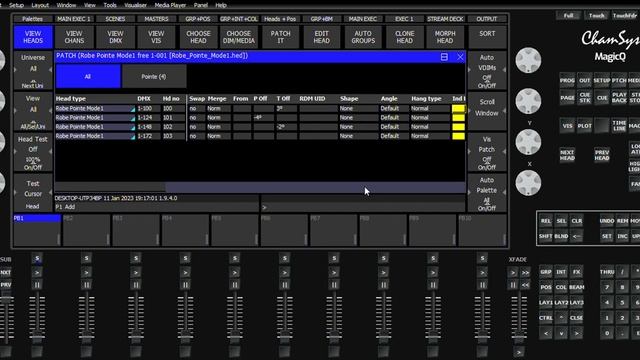Screen dimensions: 640x360
Task: Click the number 5 keypad key
Action: coord(622,302)
